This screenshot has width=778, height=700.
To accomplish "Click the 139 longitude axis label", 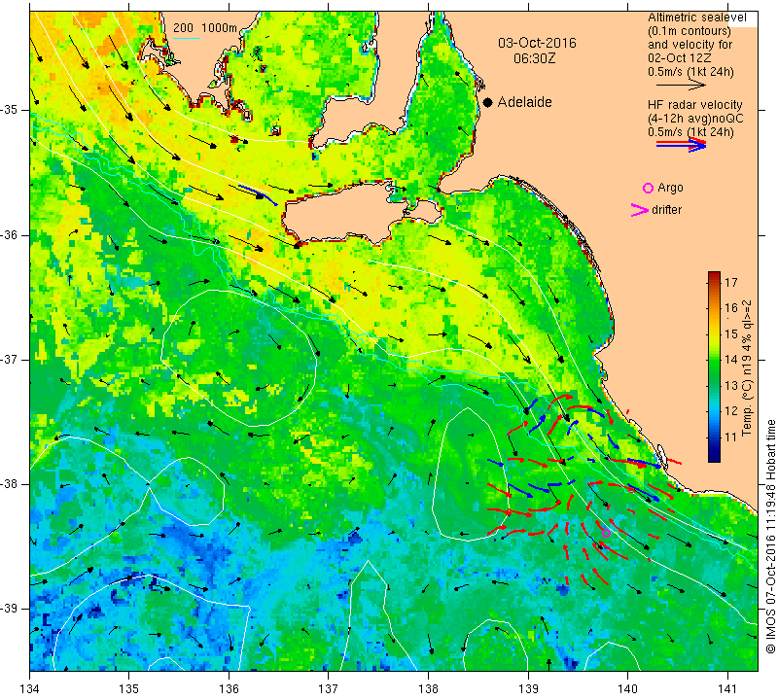I will 528,689.
